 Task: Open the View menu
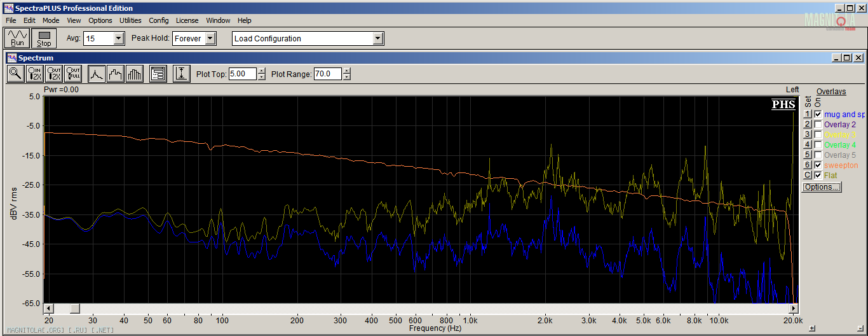click(x=74, y=20)
